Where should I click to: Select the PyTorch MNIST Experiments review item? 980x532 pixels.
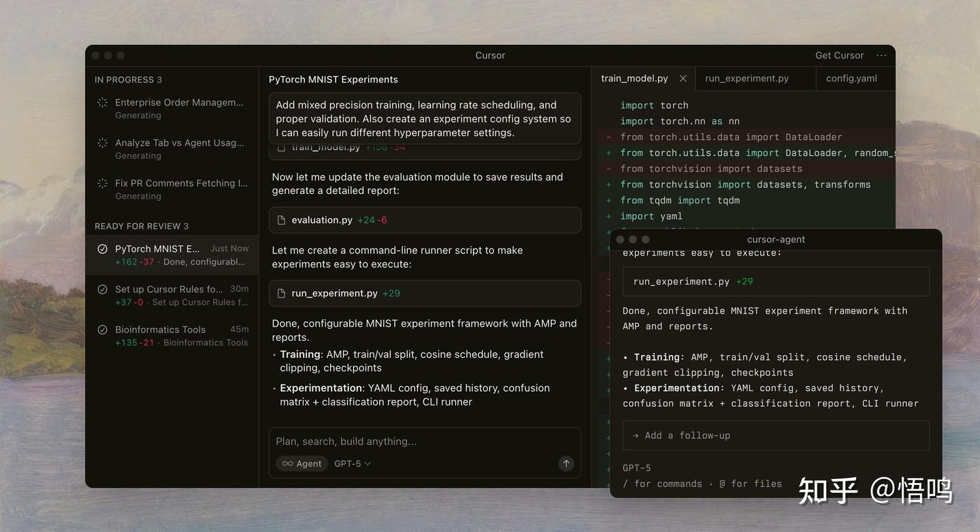tap(172, 255)
